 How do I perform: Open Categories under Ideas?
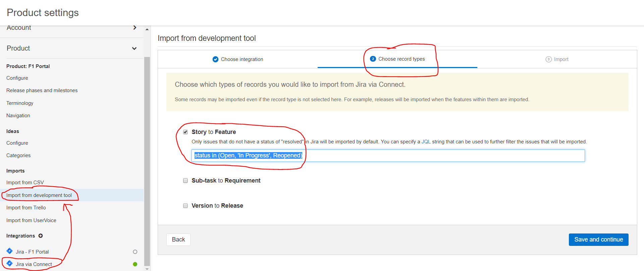(x=18, y=155)
